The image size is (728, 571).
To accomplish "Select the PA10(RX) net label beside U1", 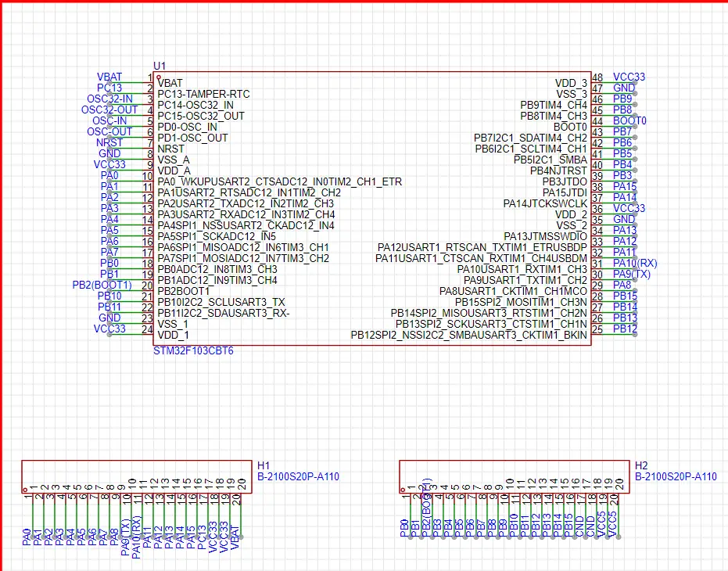I will pos(635,264).
